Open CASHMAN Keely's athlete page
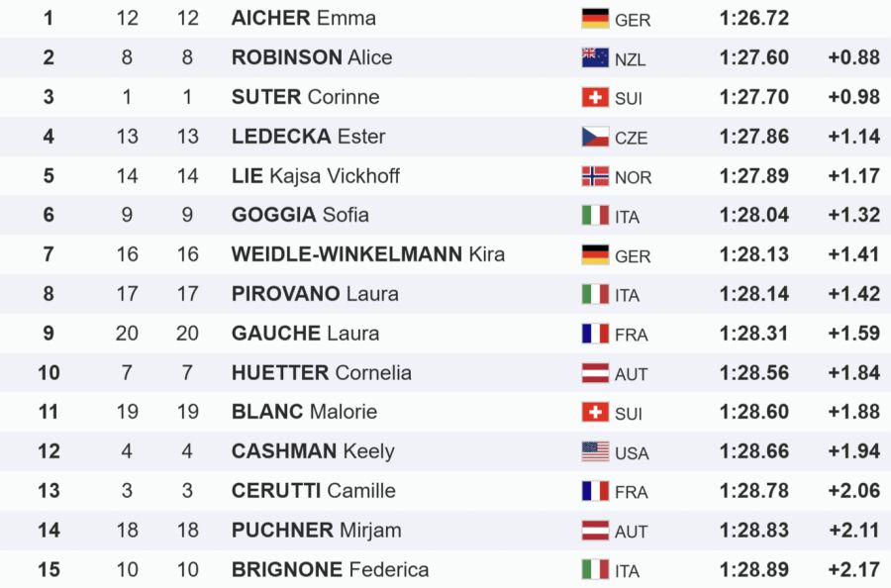The height and width of the screenshot is (588, 891). click(x=313, y=451)
